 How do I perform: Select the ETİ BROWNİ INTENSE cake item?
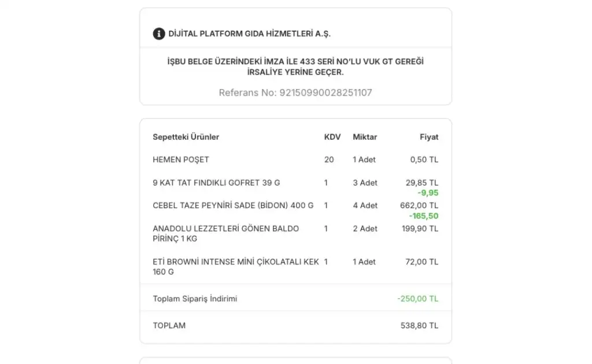coord(236,266)
